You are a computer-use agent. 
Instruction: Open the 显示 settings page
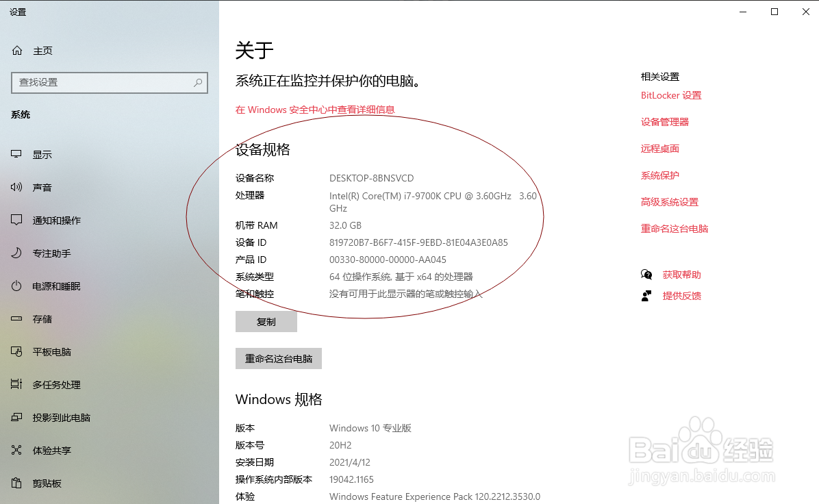(42, 155)
